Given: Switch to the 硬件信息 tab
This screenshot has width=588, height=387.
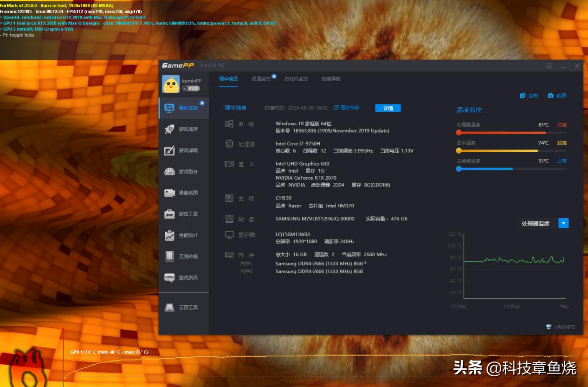Looking at the screenshot, I should point(228,79).
